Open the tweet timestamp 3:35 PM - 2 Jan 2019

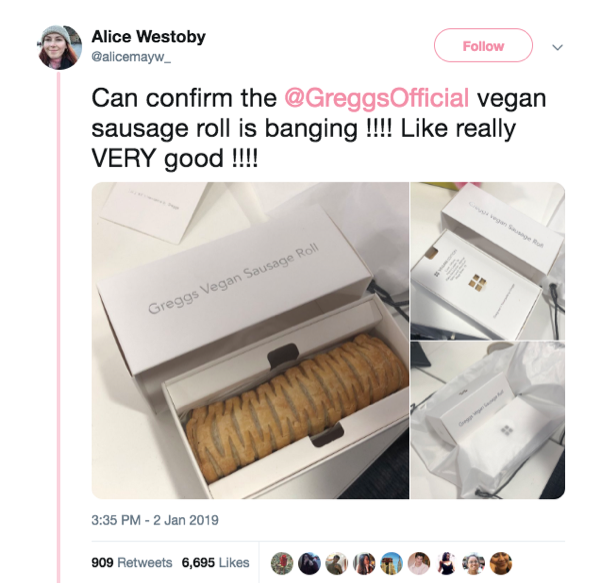pyautogui.click(x=155, y=520)
